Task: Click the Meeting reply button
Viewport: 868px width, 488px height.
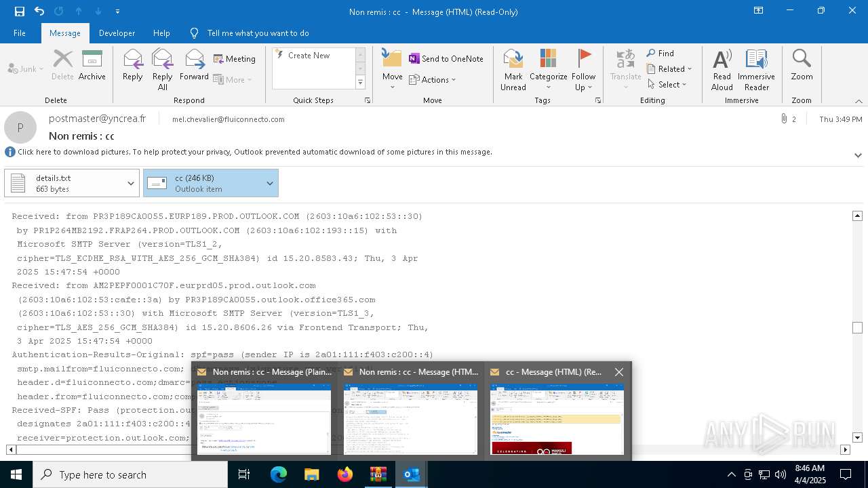Action: (235, 59)
